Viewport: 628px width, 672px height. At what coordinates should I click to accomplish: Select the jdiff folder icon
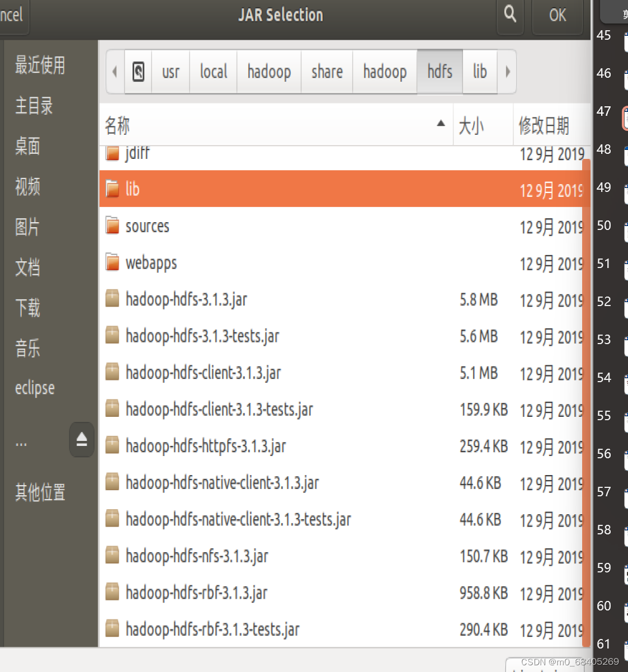(112, 153)
